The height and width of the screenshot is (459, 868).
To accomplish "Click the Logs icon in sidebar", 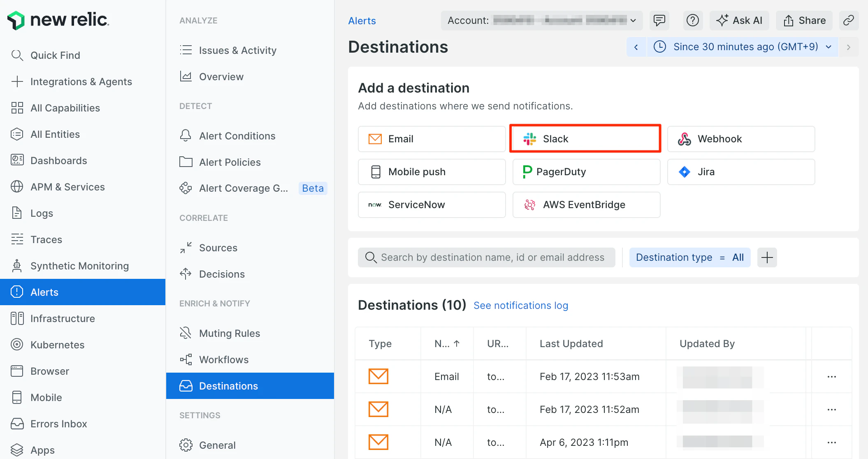I will click(x=17, y=213).
